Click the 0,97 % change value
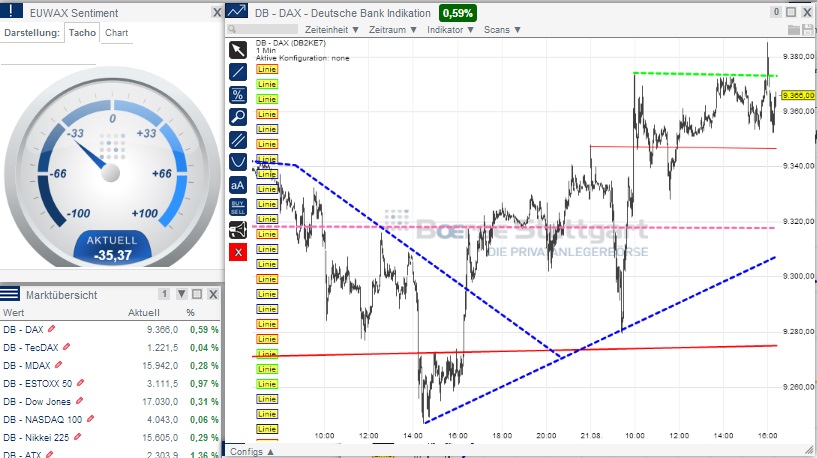Screen dimensions: 817x458 (204, 383)
